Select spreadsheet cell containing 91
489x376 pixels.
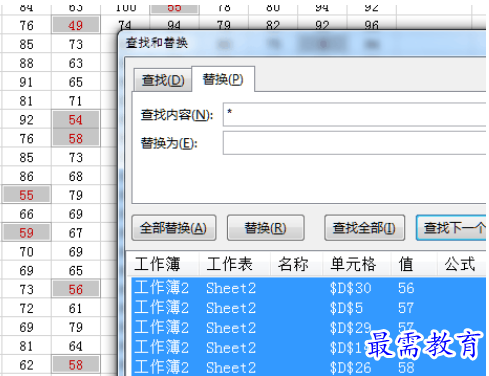click(x=26, y=82)
